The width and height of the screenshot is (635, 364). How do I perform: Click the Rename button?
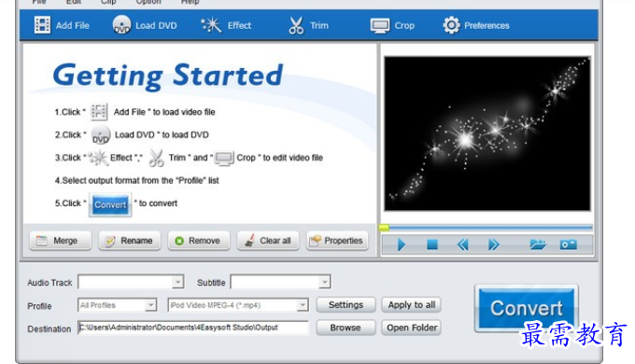pos(130,241)
